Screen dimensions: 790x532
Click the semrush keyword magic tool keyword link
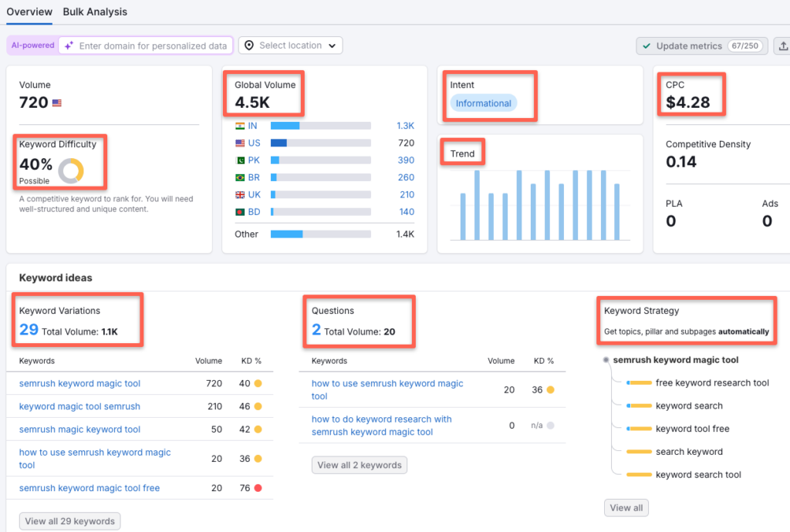79,383
